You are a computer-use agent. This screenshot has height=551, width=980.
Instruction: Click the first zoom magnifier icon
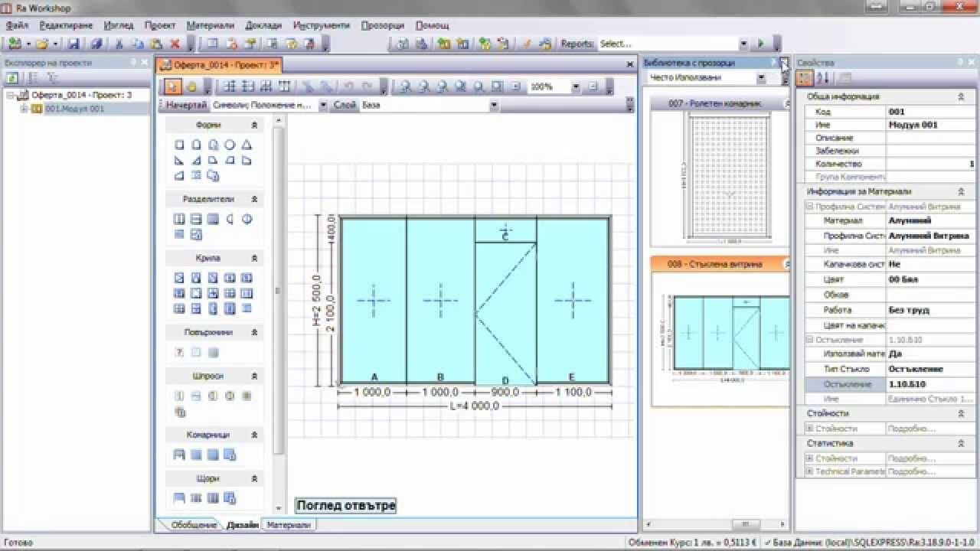(x=406, y=86)
